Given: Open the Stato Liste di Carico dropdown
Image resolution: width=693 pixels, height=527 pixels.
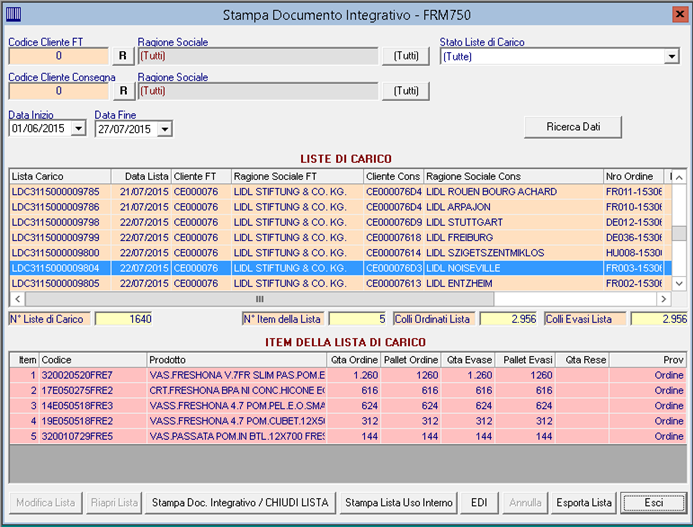Looking at the screenshot, I should click(672, 57).
